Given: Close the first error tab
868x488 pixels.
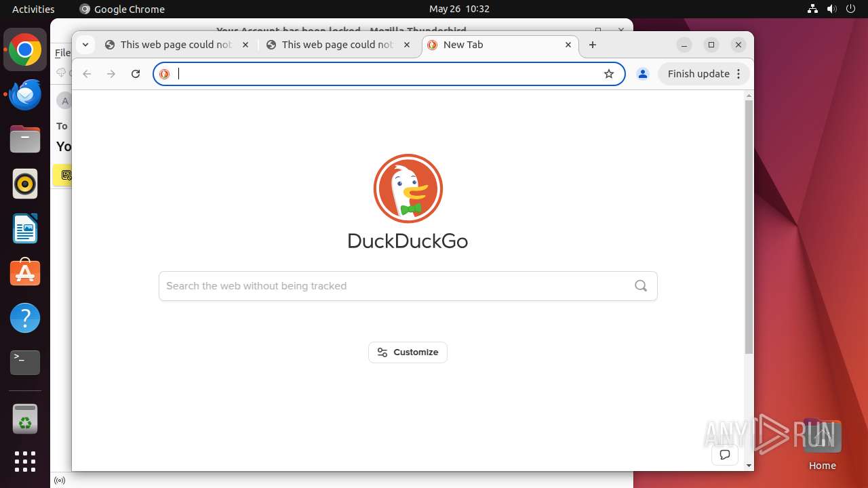Looking at the screenshot, I should [x=245, y=45].
